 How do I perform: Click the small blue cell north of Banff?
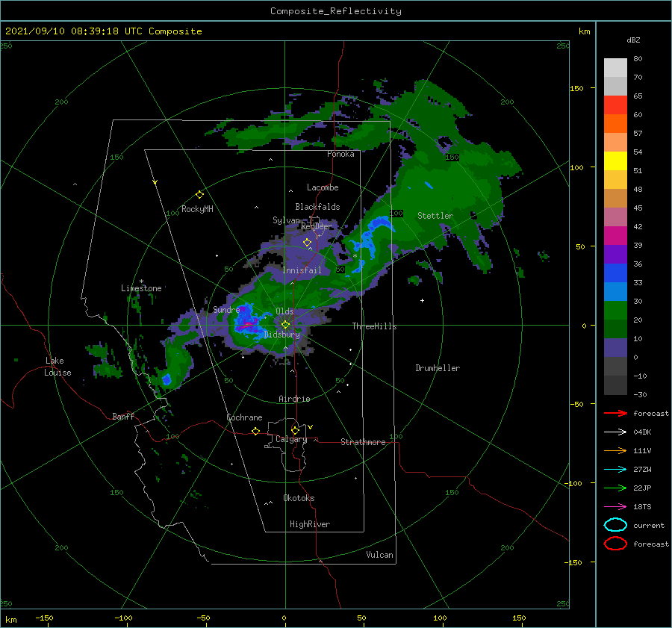coord(167,379)
